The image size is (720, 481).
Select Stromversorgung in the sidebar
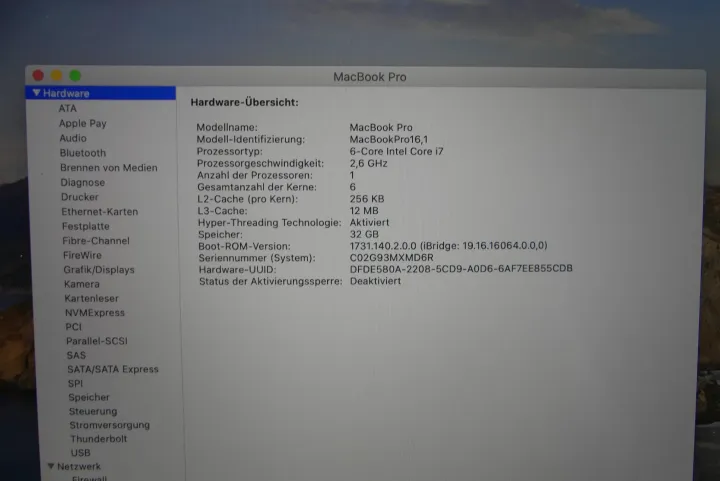(x=110, y=425)
